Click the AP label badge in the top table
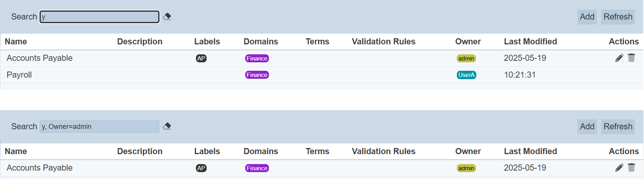Viewport: 644px width, 179px height. [201, 59]
